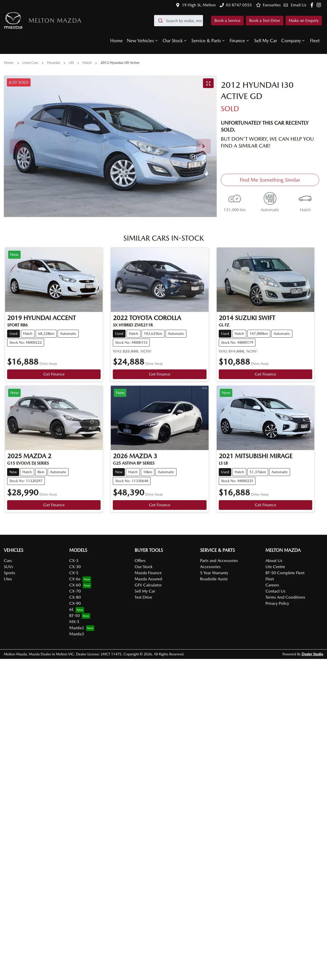327x980 pixels.
Task: Click the location pin icon in top bar
Action: click(178, 5)
